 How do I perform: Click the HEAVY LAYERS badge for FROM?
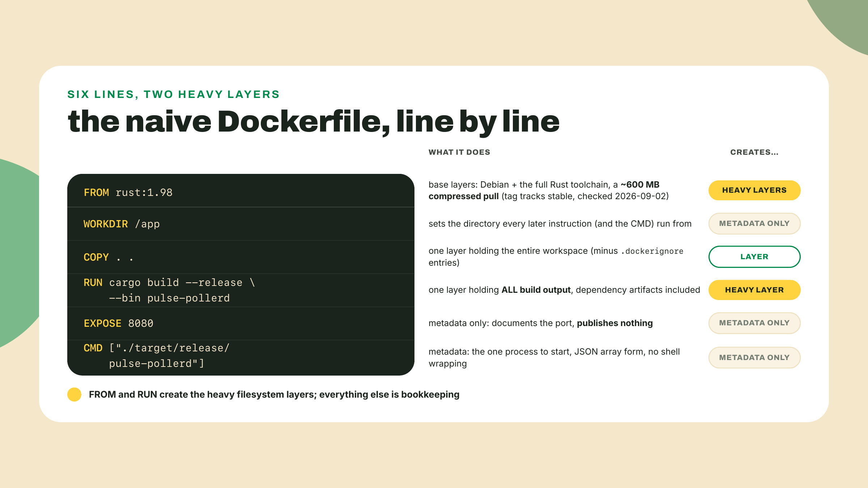pyautogui.click(x=754, y=190)
